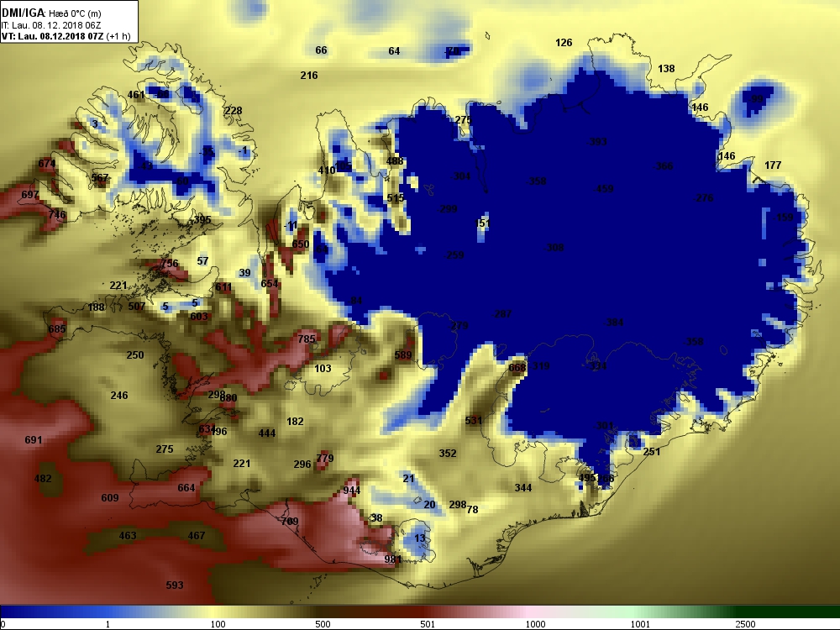Click the legend label 2500

pos(745,624)
